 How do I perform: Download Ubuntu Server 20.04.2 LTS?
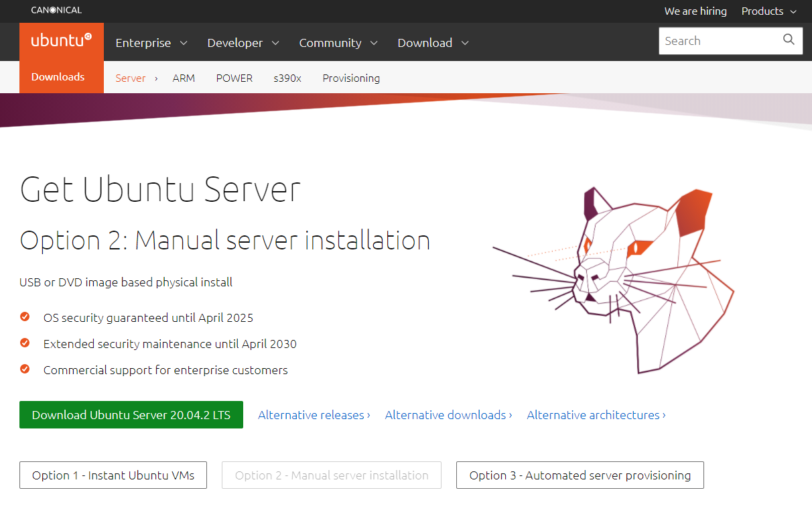tap(131, 415)
